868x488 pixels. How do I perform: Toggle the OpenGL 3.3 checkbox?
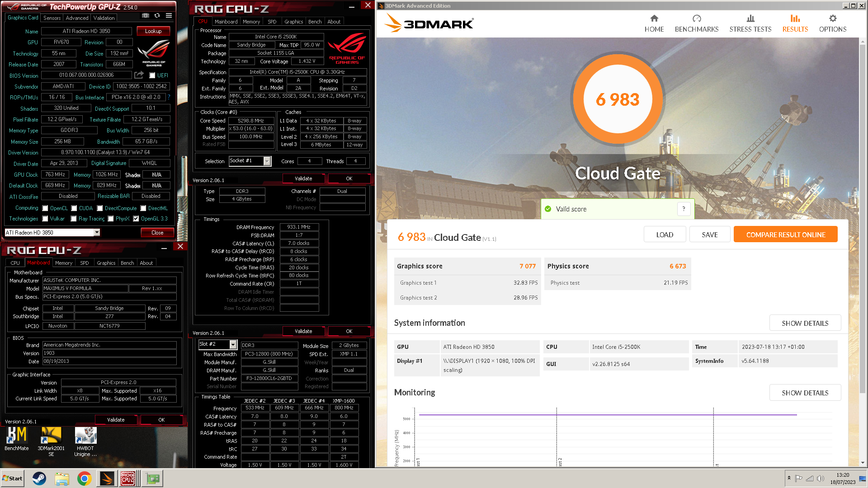click(x=136, y=219)
